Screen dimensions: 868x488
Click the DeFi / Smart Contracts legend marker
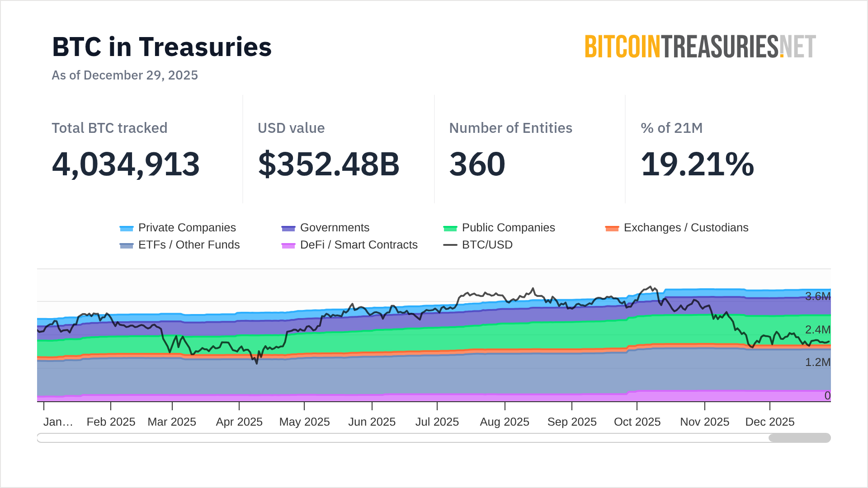pos(288,245)
